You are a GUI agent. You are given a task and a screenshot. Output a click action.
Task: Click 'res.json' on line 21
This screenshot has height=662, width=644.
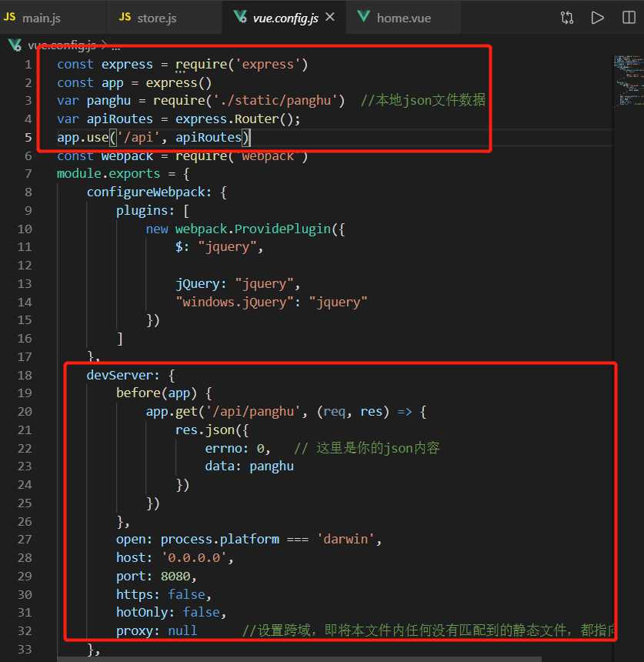205,430
